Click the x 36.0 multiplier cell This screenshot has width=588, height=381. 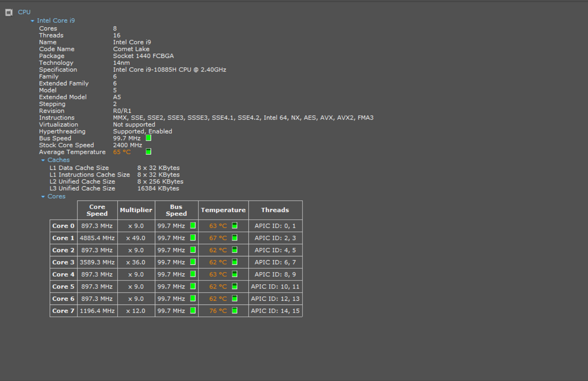[x=136, y=262]
